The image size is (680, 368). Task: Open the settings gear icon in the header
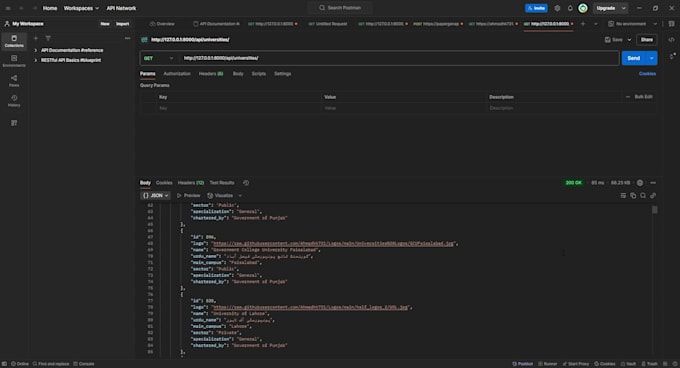coord(557,8)
